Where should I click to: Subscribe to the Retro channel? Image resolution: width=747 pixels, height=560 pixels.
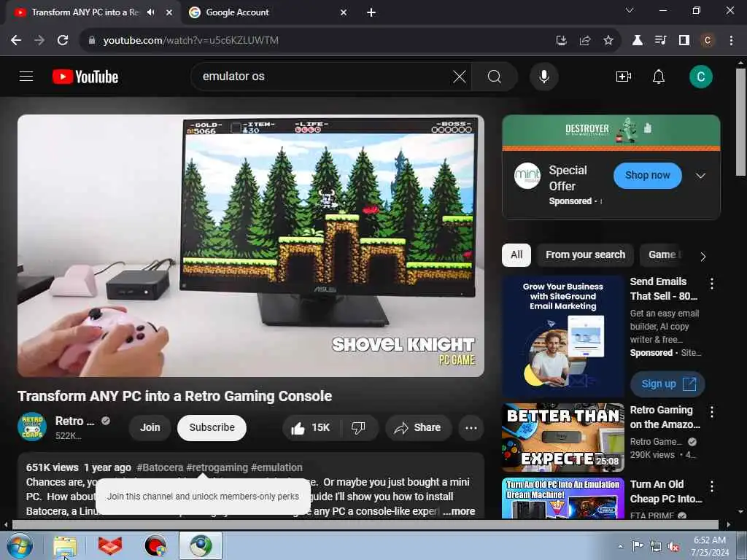[212, 427]
